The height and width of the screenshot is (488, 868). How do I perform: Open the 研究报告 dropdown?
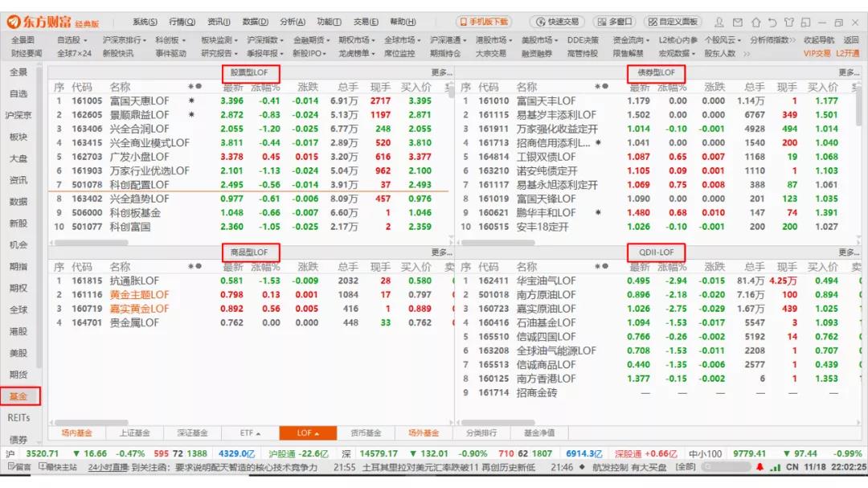pos(219,54)
